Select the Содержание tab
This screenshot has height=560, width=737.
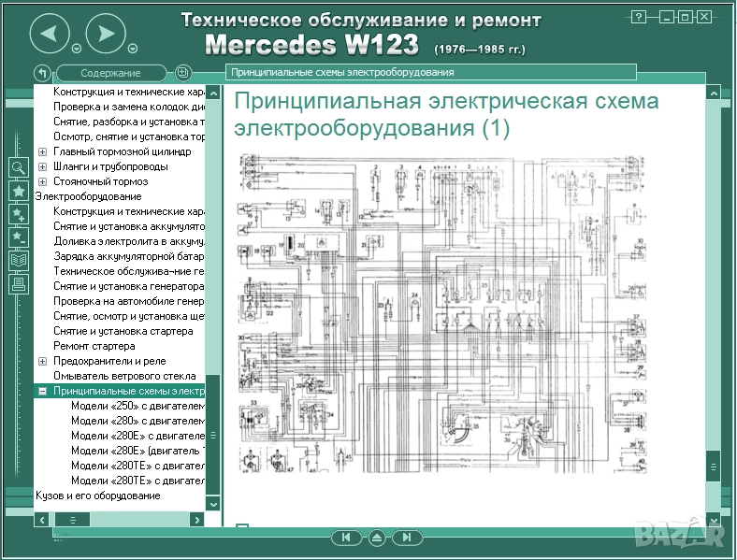coord(110,73)
